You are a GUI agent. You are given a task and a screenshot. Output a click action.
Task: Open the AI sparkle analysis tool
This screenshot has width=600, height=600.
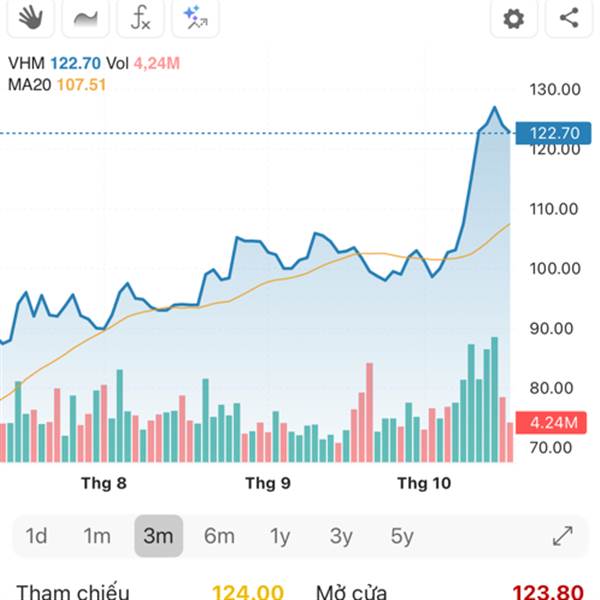tap(194, 17)
